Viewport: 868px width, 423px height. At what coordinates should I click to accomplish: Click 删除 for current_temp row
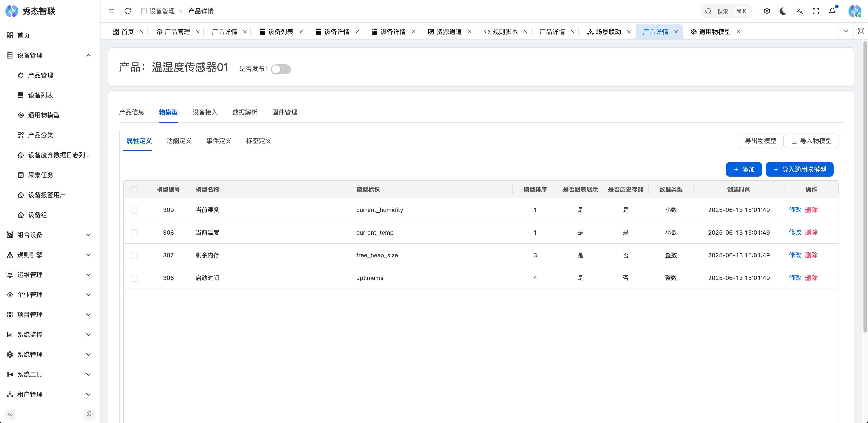(x=811, y=232)
